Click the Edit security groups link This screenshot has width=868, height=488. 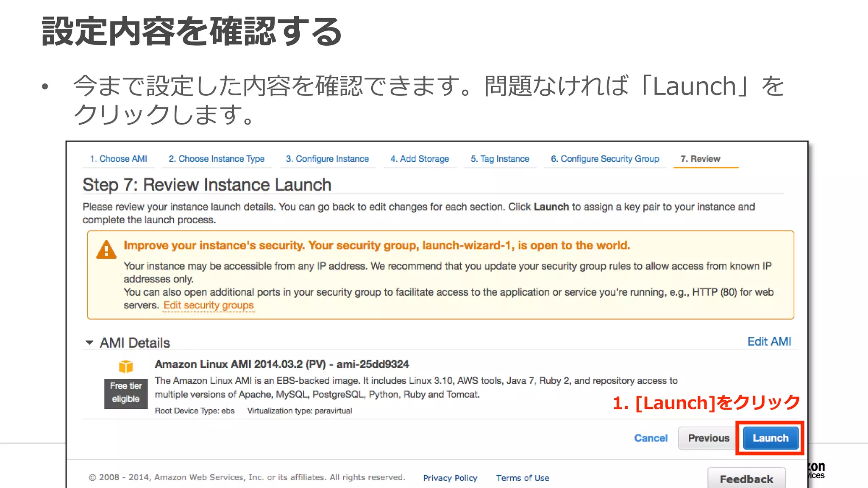(x=209, y=305)
